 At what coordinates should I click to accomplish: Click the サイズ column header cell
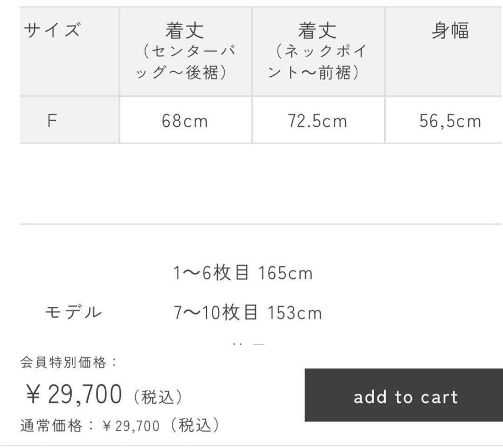pyautogui.click(x=52, y=31)
